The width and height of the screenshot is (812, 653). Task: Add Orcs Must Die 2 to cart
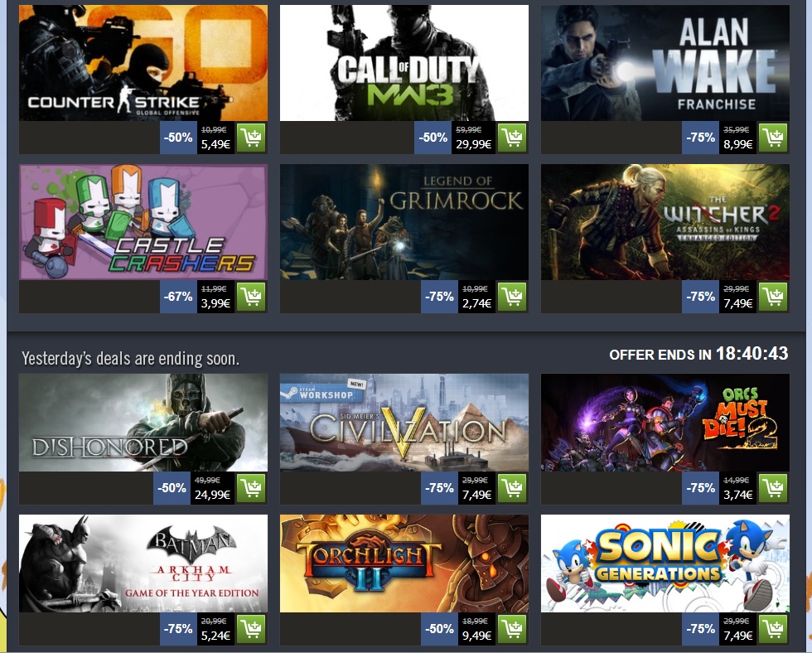(x=773, y=488)
